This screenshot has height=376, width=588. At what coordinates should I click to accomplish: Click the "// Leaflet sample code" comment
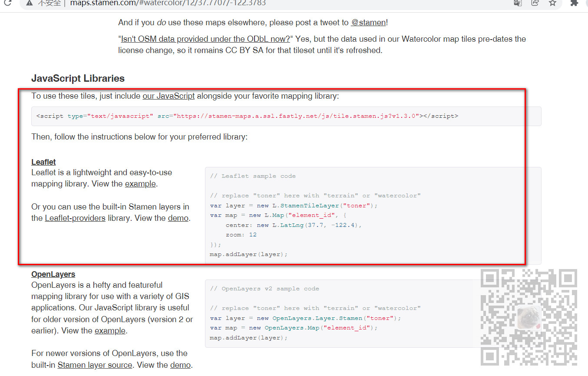coord(253,176)
